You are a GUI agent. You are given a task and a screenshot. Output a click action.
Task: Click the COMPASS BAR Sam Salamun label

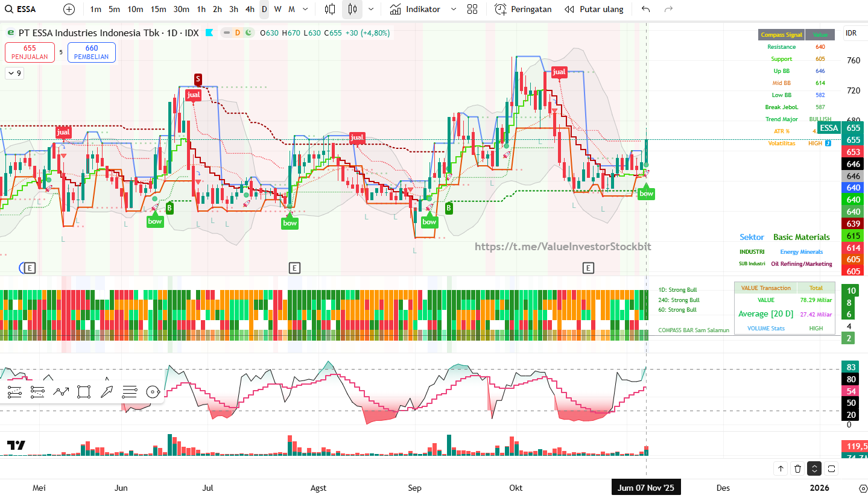pos(694,330)
